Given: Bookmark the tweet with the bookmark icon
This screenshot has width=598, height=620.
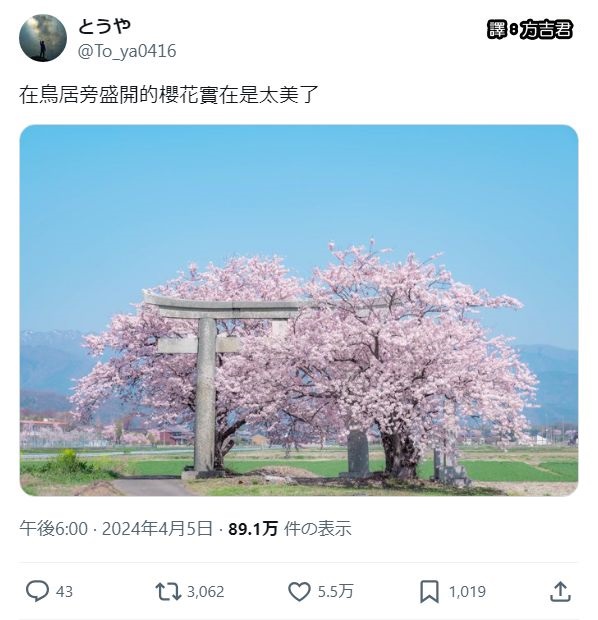Looking at the screenshot, I should click(429, 592).
